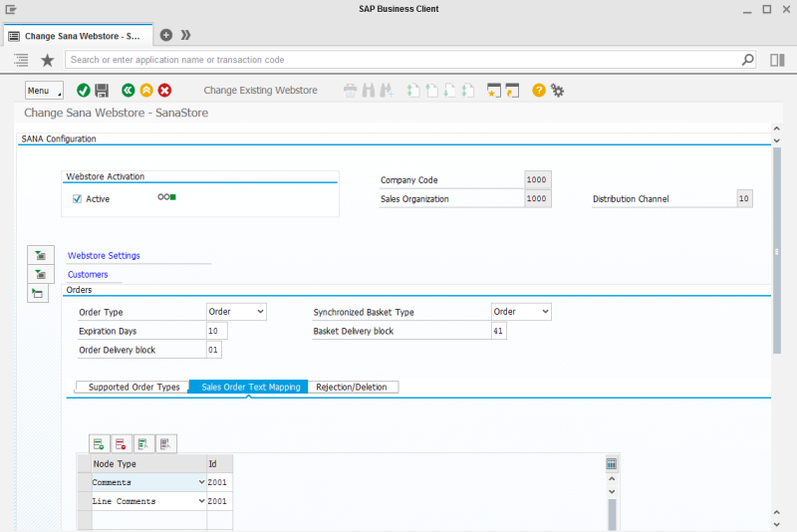The width and height of the screenshot is (797, 532).
Task: Click the Append Row icon above table
Action: click(99, 444)
